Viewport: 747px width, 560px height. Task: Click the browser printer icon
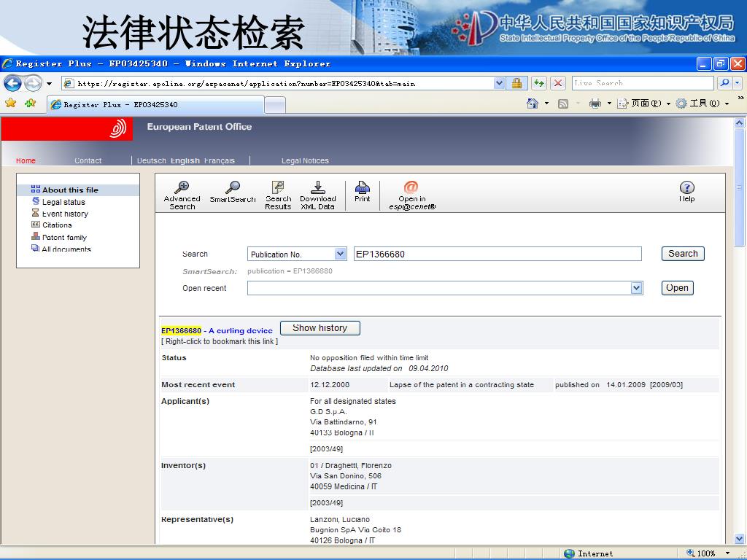[x=595, y=104]
